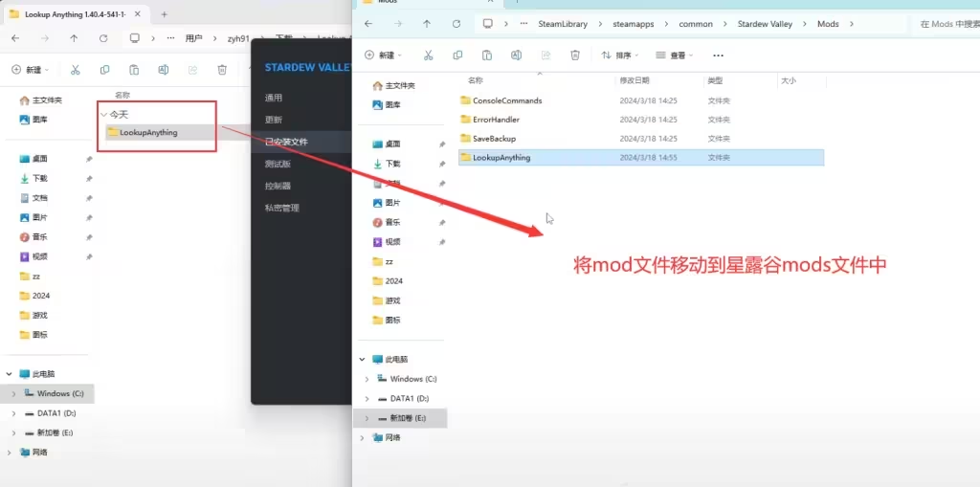Collapse the 今天 group in left window

(103, 115)
